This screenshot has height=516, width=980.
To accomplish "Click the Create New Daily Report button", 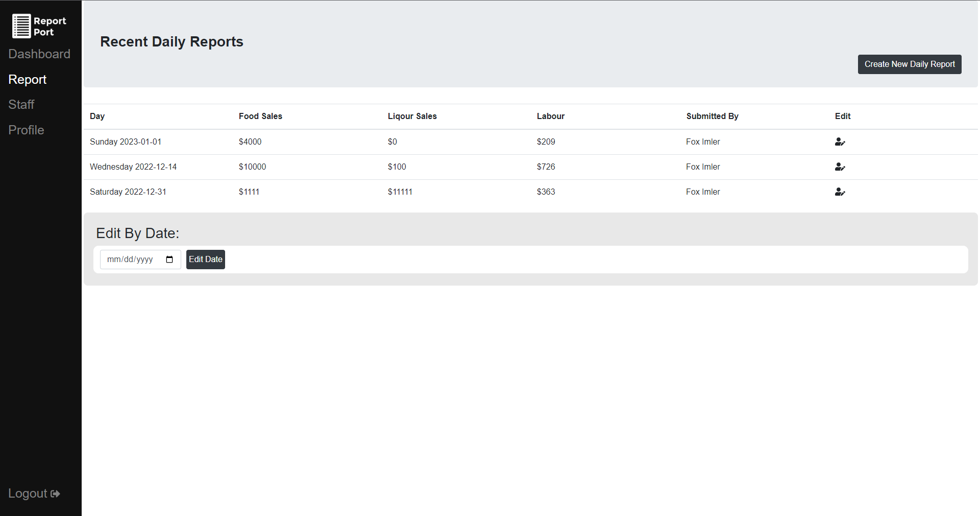I will point(909,64).
